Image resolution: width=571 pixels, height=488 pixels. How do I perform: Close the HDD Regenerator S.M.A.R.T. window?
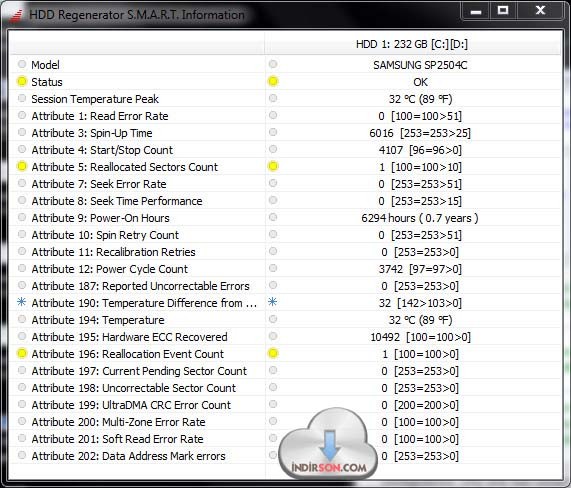(541, 11)
